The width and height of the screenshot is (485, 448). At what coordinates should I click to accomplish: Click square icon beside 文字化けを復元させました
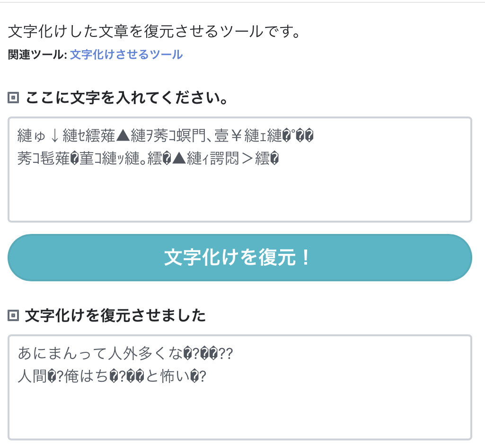[13, 315]
